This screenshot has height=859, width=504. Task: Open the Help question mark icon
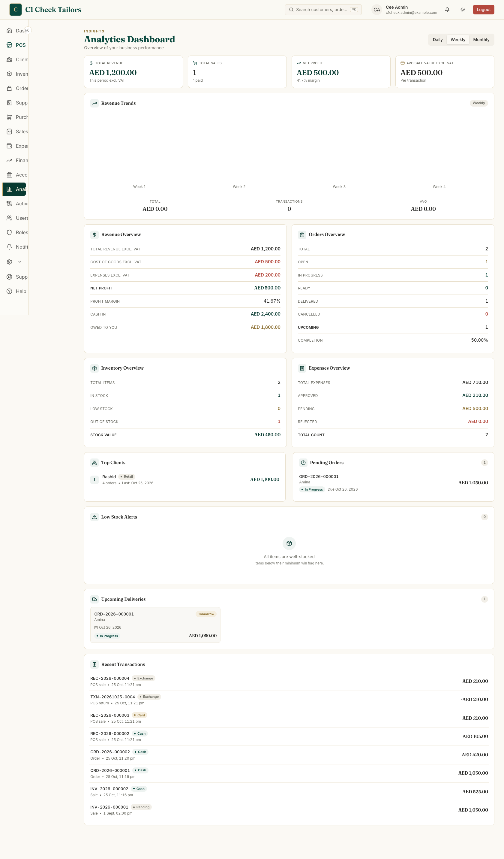click(9, 291)
